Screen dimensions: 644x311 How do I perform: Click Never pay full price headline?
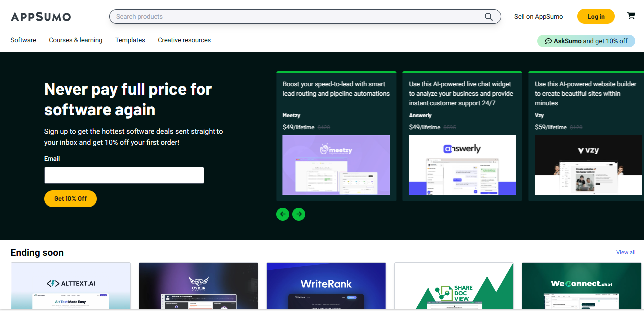point(128,99)
